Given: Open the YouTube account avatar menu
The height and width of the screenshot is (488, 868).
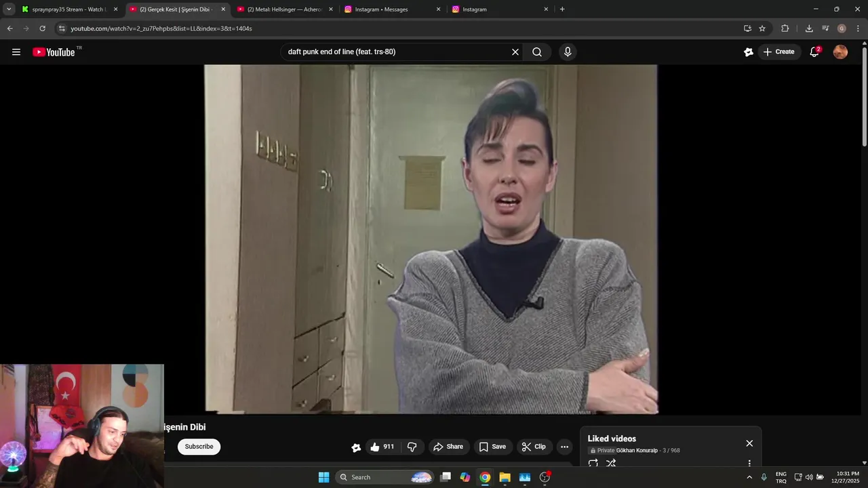Looking at the screenshot, I should [840, 52].
